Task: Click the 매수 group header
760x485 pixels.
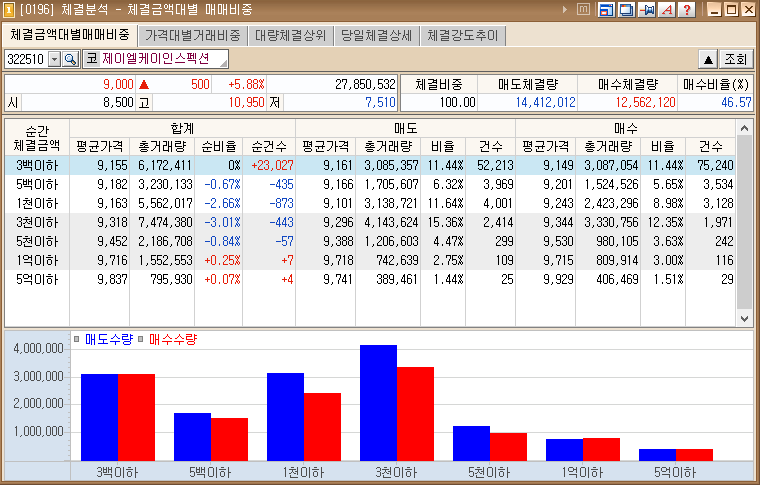Action: click(x=625, y=128)
